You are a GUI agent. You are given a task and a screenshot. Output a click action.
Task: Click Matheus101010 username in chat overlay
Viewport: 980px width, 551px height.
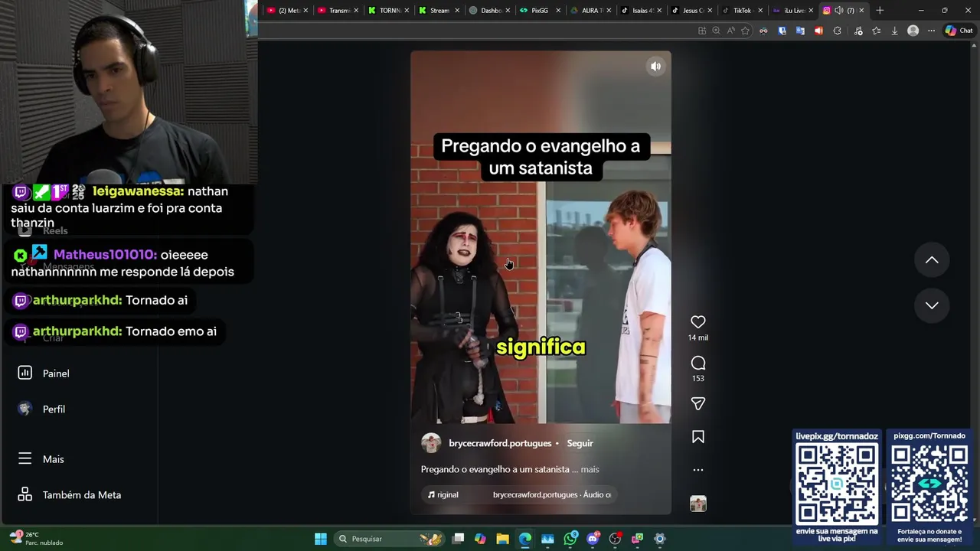[105, 255]
